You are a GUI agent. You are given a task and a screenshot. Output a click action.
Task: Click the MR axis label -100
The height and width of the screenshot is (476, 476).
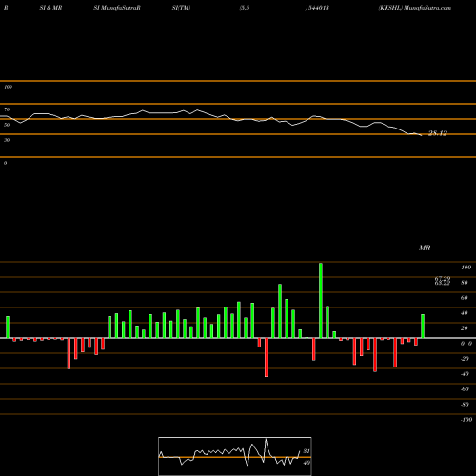click(466, 420)
